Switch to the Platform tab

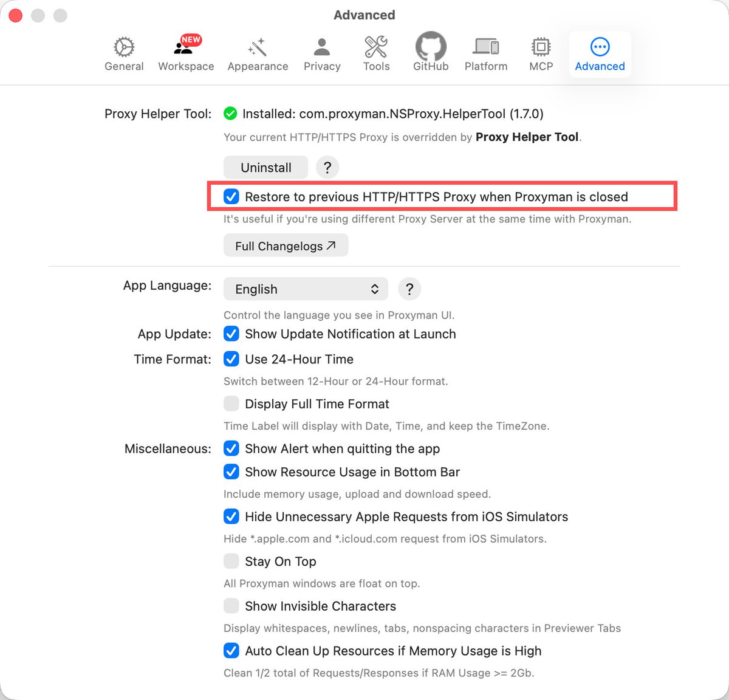486,55
